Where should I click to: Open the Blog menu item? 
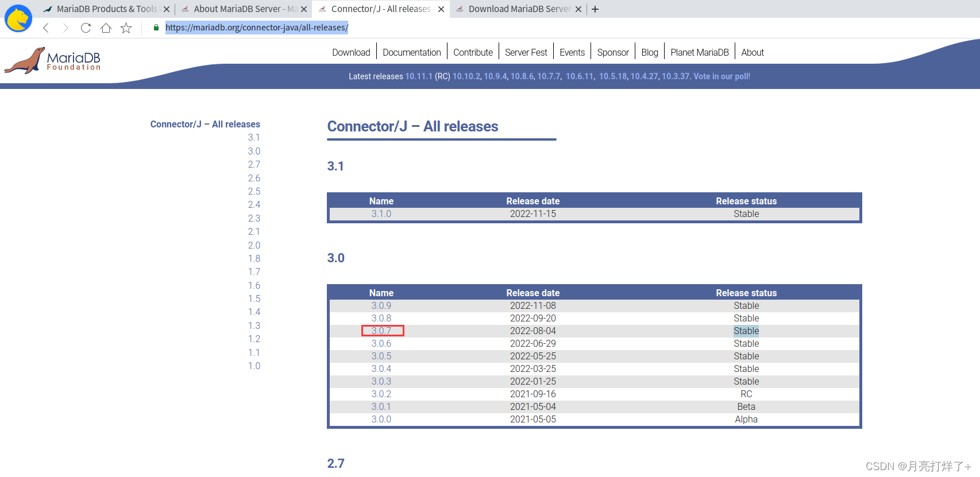(x=650, y=52)
